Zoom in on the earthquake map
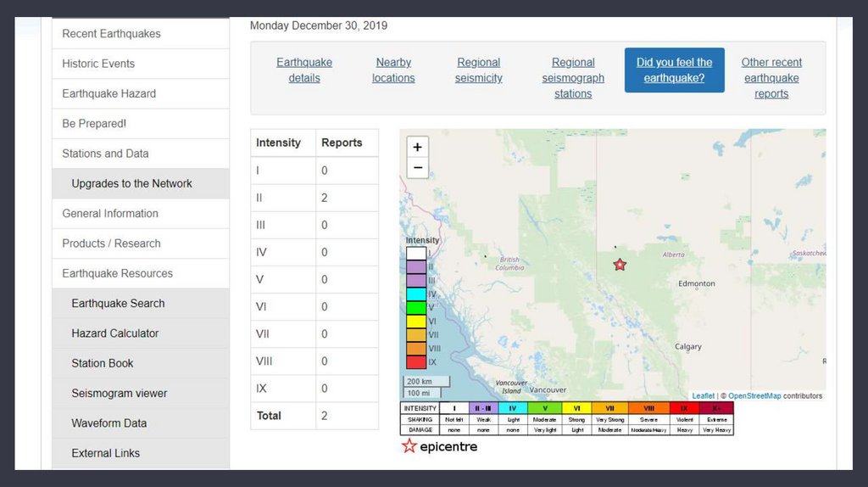This screenshot has width=868, height=487. click(x=417, y=147)
